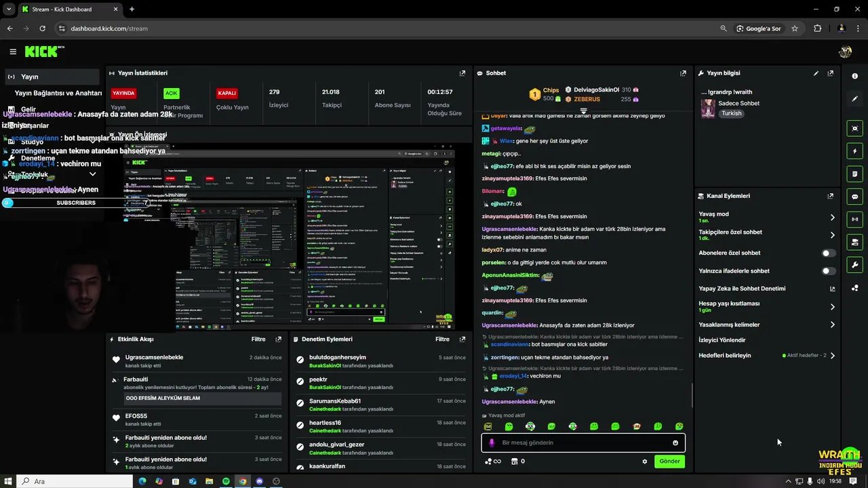Viewport: 868px width, 488px height.
Task: Open the emoji picker in message box
Action: pyautogui.click(x=675, y=443)
